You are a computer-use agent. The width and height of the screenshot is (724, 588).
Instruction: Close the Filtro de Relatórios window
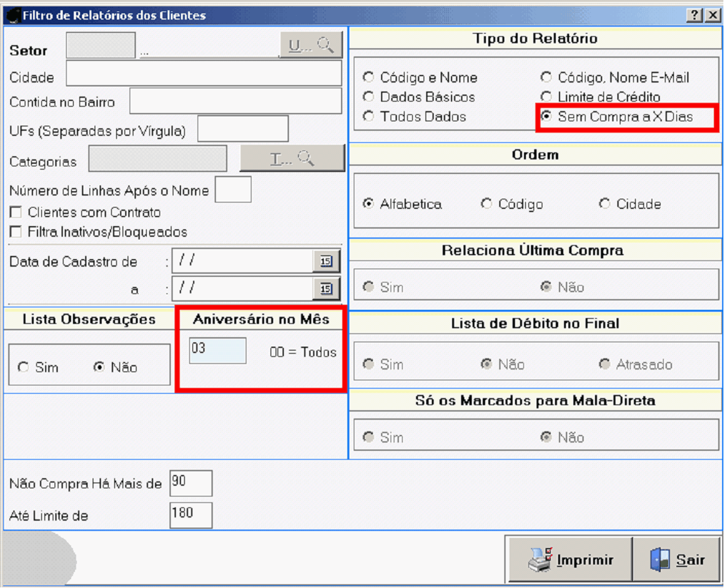[x=713, y=15]
